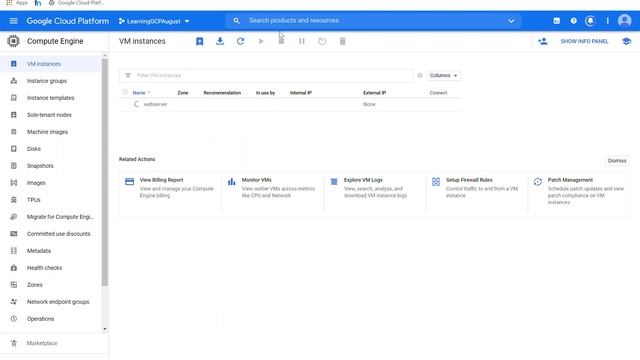Click the add member person icon
The height and width of the screenshot is (360, 640).
[542, 41]
